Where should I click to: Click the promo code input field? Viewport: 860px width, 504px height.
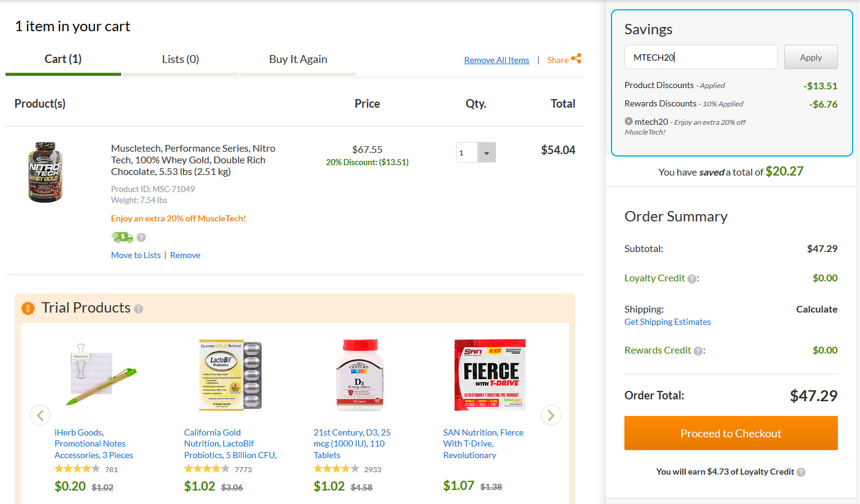tap(701, 57)
